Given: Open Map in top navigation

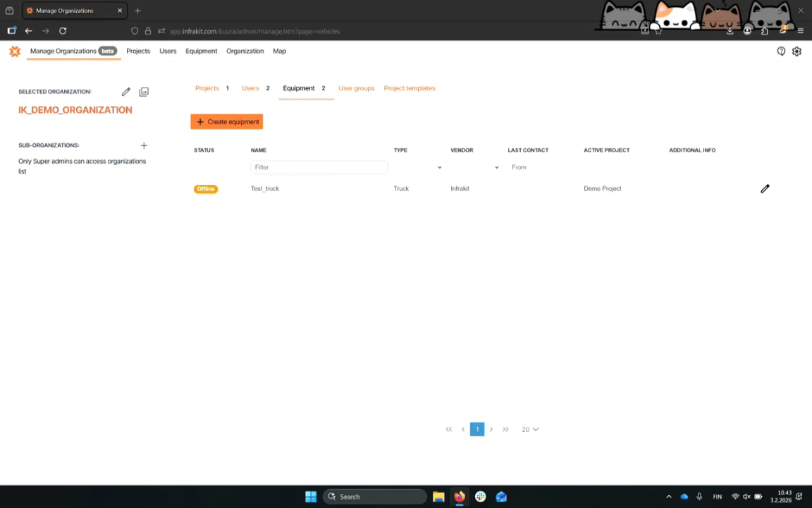Looking at the screenshot, I should (x=280, y=51).
